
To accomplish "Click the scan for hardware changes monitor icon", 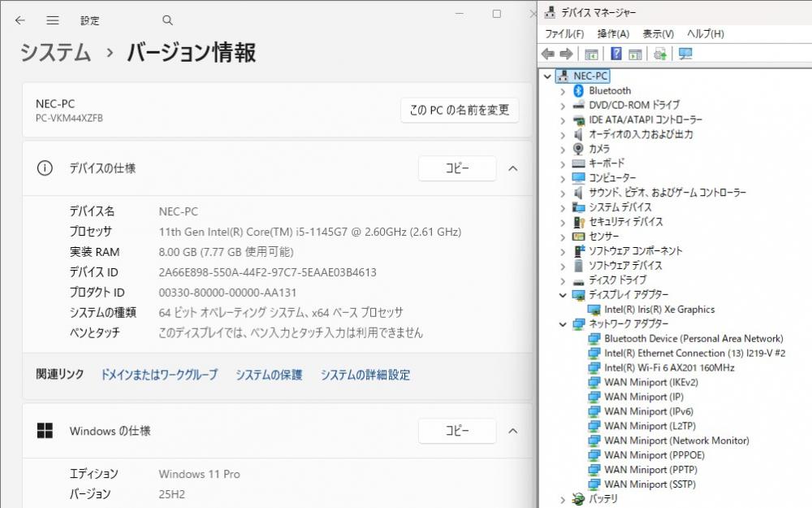I will [x=685, y=54].
